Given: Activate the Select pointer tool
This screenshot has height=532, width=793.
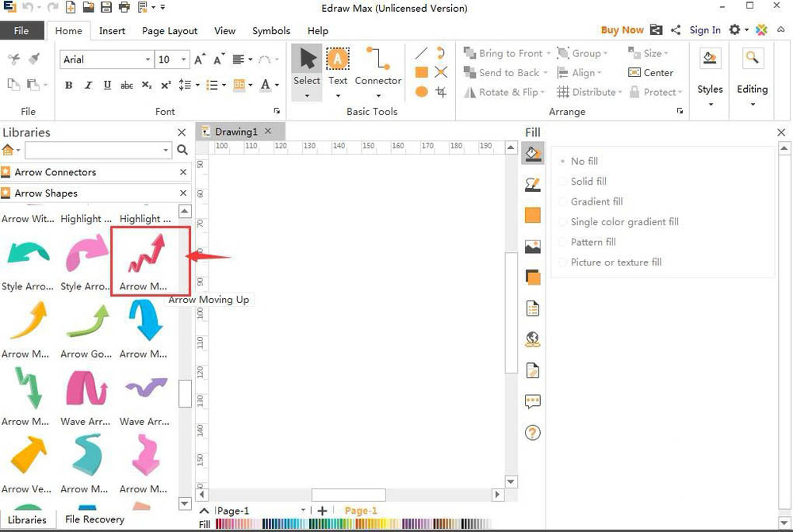Looking at the screenshot, I should 306,72.
